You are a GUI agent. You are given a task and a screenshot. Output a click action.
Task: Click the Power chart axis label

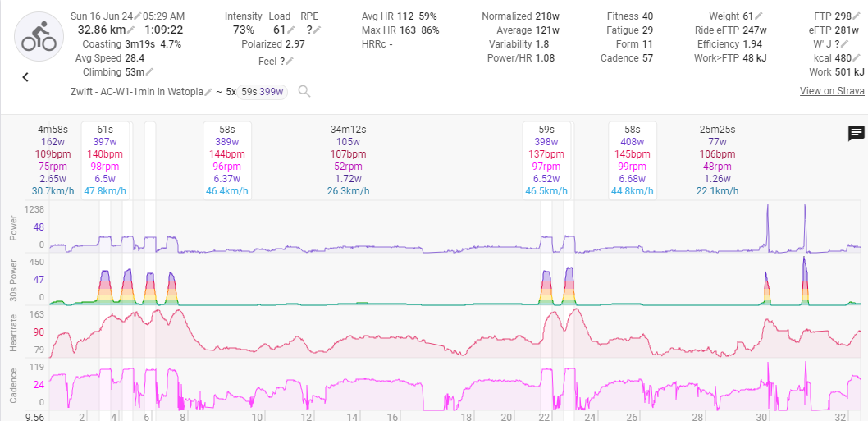pos(14,227)
